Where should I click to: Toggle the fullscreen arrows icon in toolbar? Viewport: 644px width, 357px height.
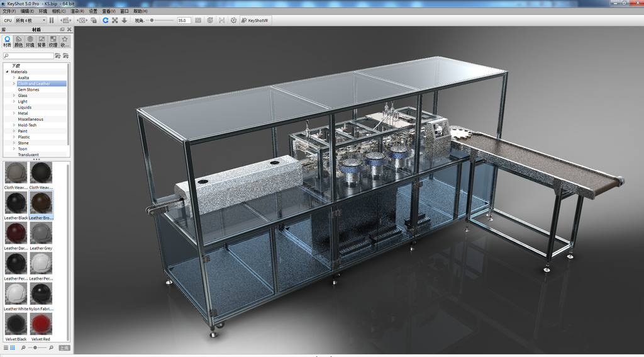coord(115,20)
